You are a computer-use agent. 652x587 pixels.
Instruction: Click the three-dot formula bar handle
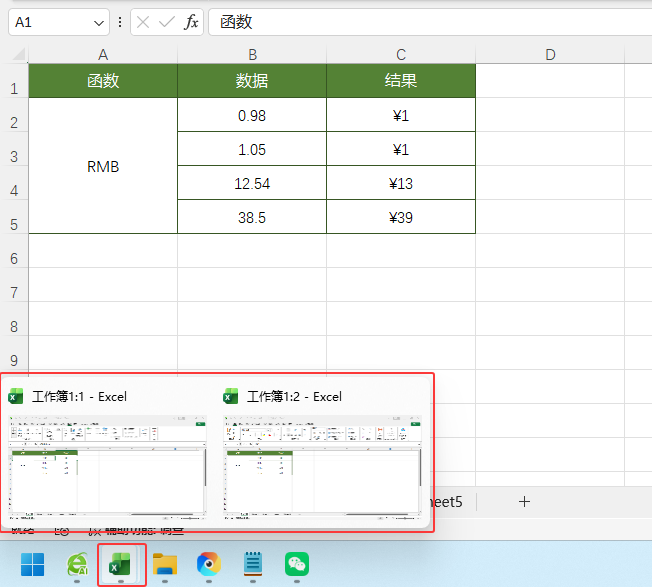(x=120, y=22)
